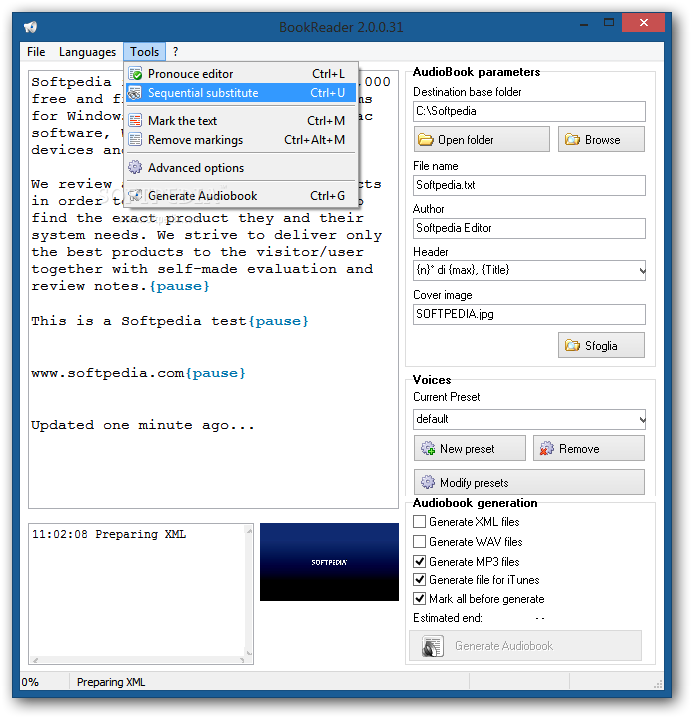692x718 pixels.
Task: Toggle Mark all before generate
Action: (419, 599)
